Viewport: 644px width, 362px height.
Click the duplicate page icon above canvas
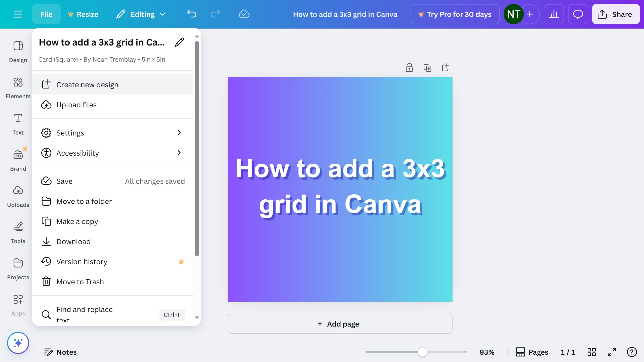tap(427, 68)
